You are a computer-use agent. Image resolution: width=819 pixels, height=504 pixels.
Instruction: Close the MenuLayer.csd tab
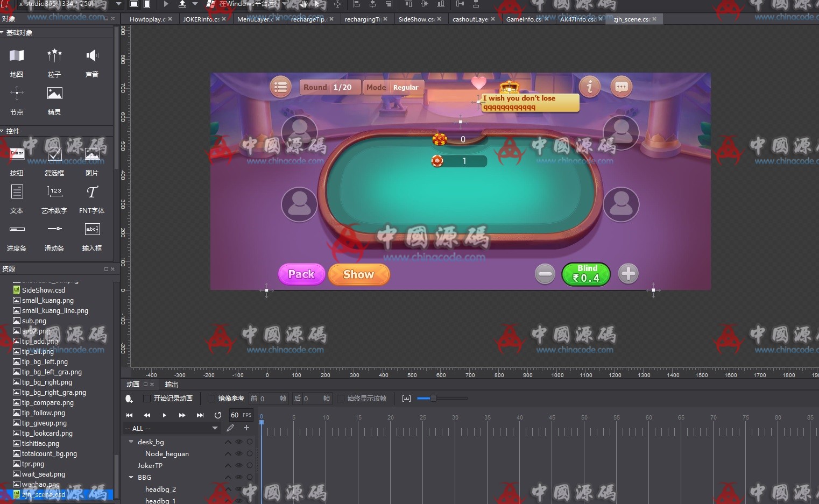(x=278, y=19)
